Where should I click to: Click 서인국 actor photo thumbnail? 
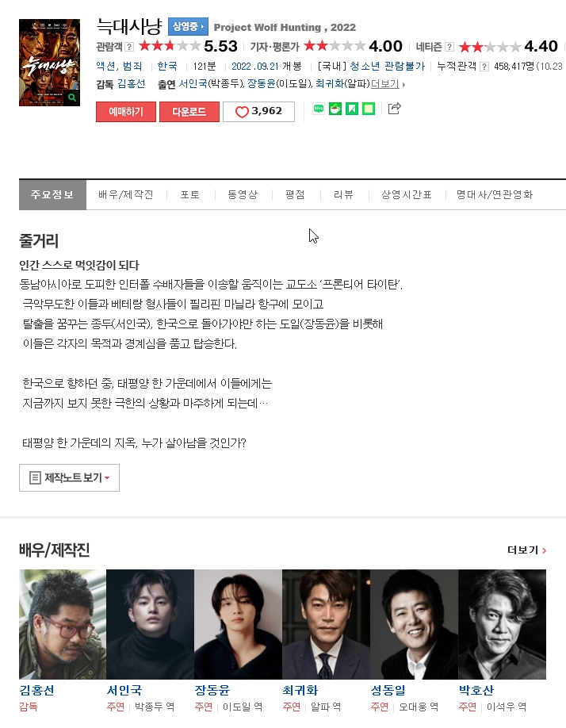tap(151, 624)
